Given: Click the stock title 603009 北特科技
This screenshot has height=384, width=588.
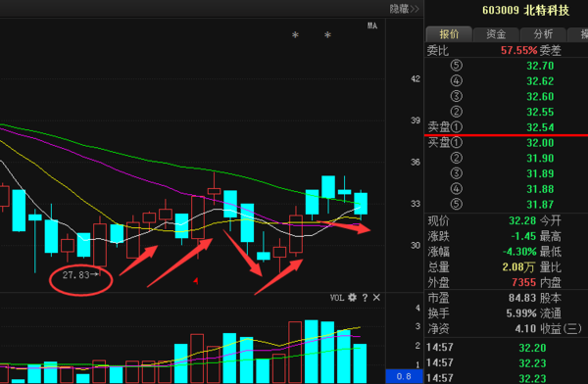Looking at the screenshot, I should [x=525, y=10].
